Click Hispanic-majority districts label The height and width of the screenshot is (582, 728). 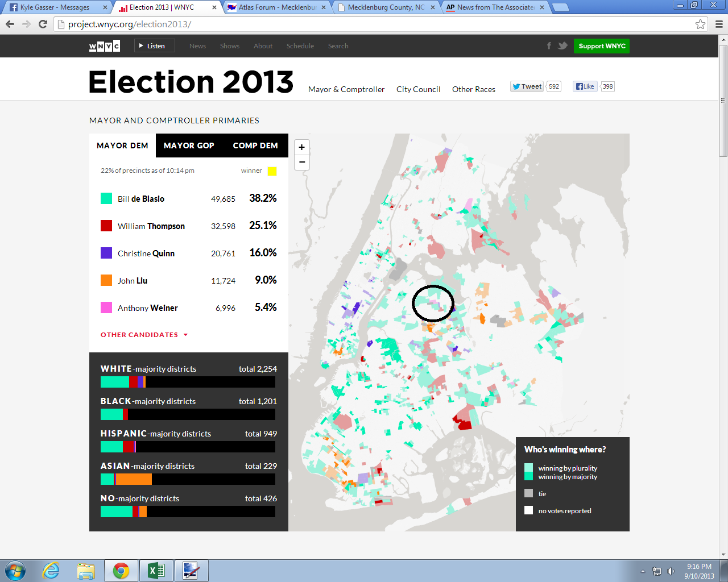[156, 434]
